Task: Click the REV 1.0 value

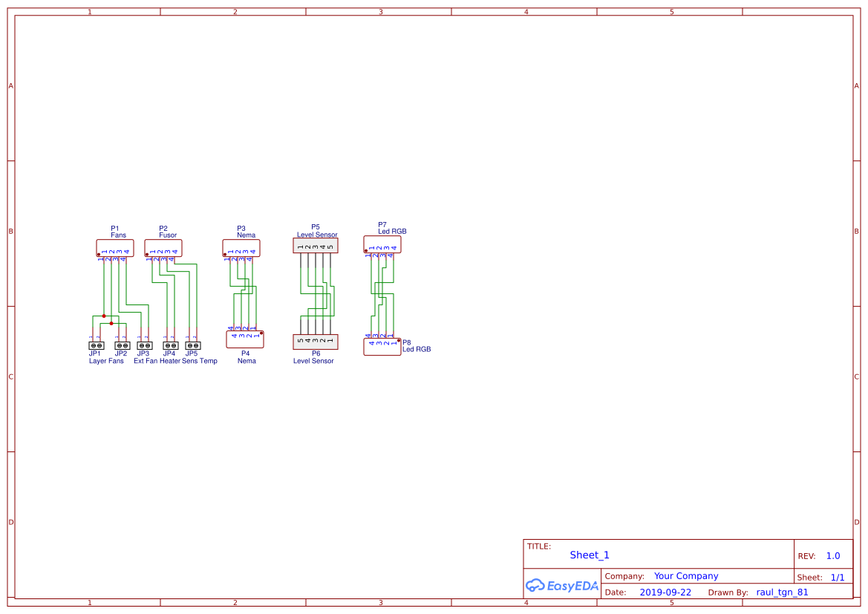Action: [833, 556]
